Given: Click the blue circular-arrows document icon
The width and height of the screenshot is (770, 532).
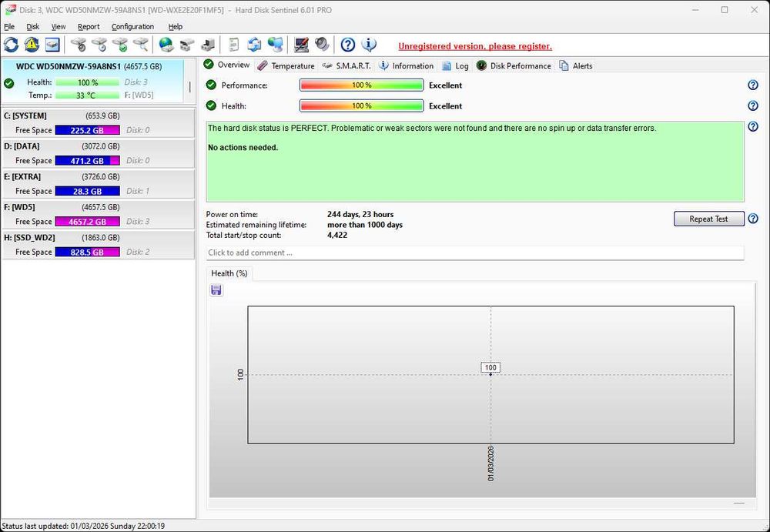Looking at the screenshot, I should 254,45.
